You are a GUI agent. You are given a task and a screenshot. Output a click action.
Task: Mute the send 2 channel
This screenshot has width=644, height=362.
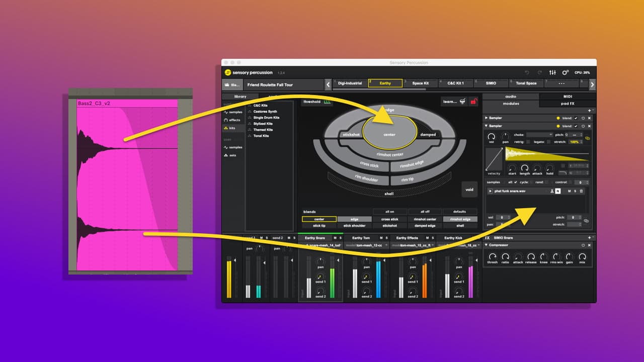click(288, 238)
